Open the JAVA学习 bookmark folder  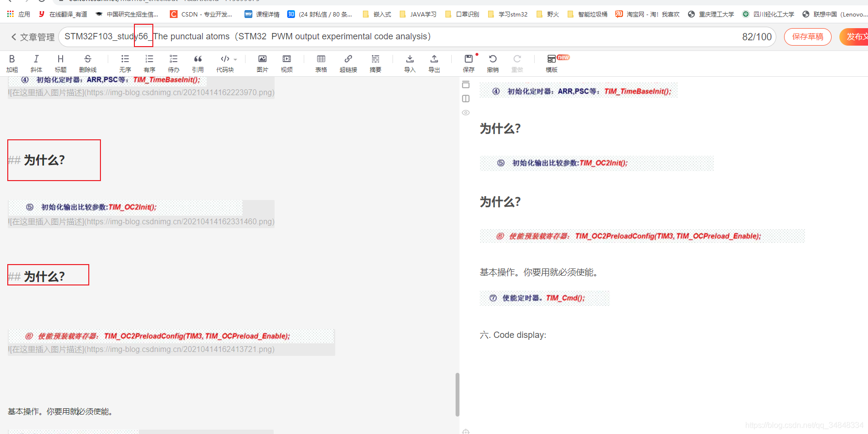coord(418,14)
